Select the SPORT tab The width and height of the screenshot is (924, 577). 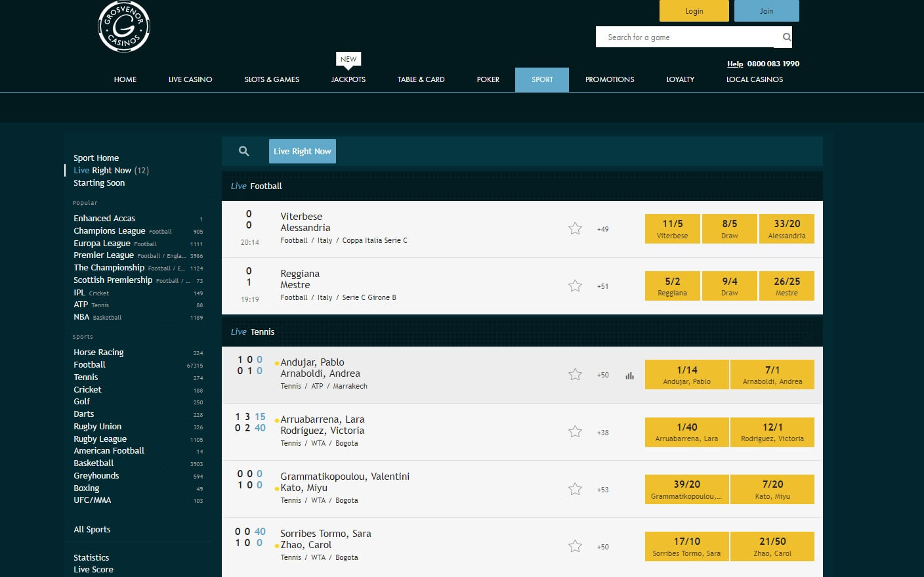[542, 79]
